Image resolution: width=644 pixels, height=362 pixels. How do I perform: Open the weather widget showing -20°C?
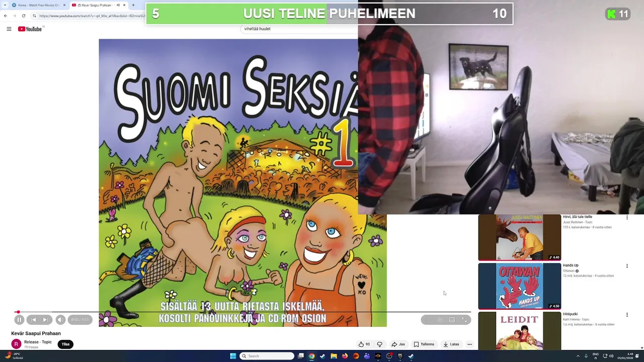coord(14,356)
